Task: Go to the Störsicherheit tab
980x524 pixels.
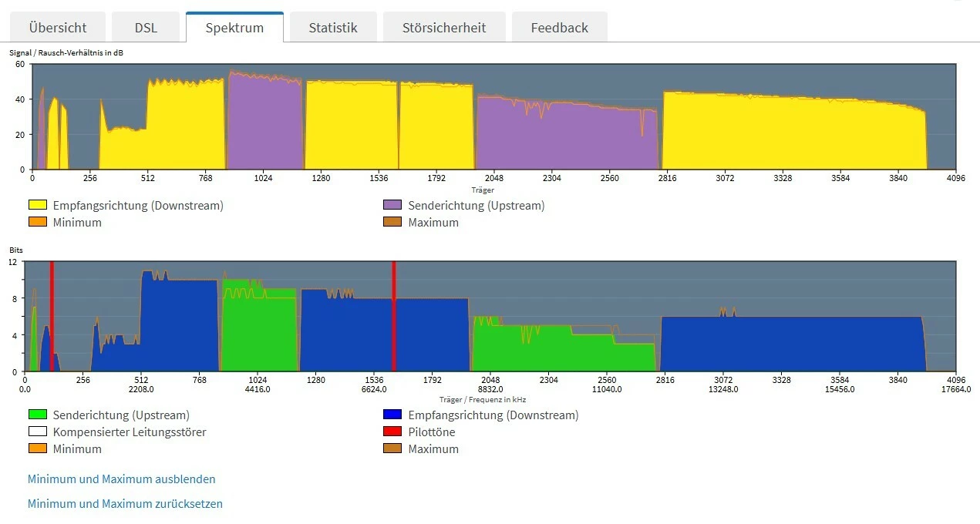Action: (444, 27)
